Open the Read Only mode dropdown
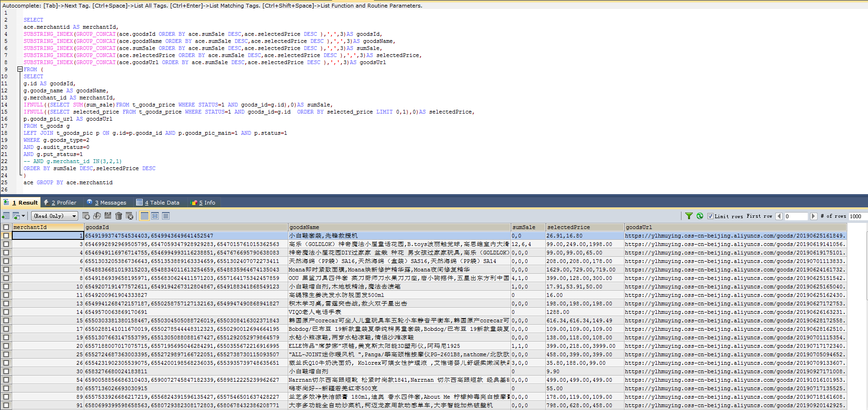Viewport: 868px width, 410px height. click(x=55, y=216)
